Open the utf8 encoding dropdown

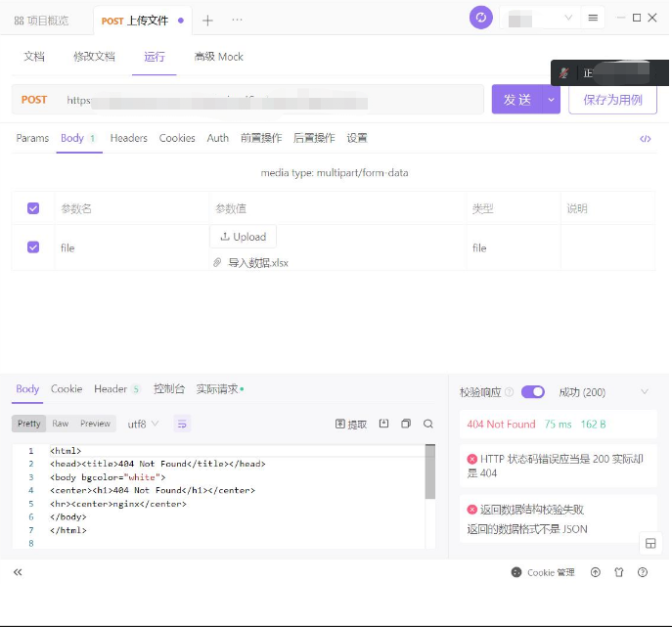[x=143, y=424]
